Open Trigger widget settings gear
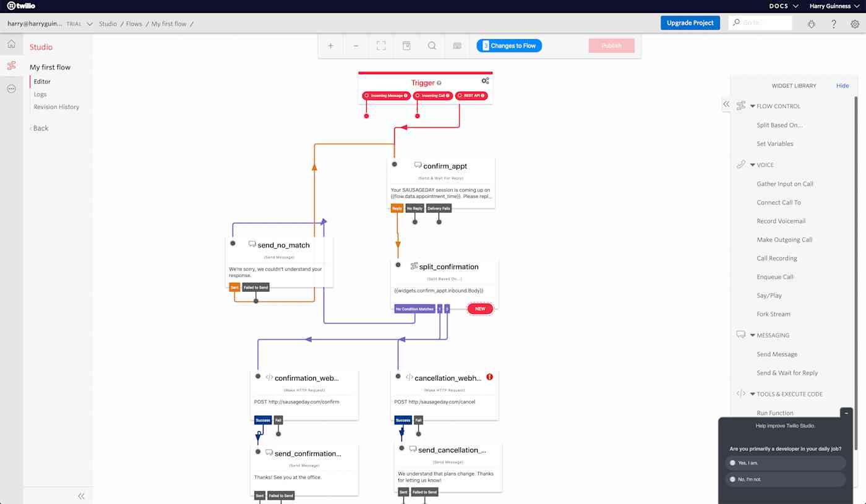 486,81
